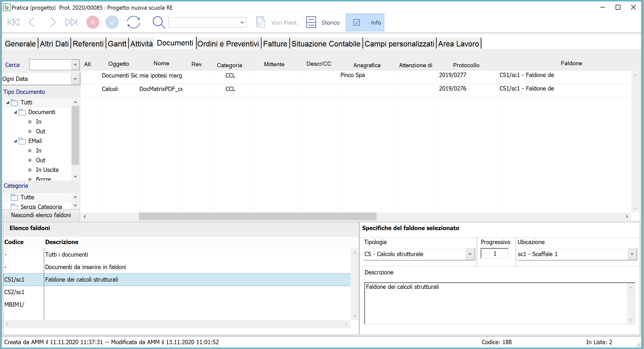Collapse the EMail folder node
Image resolution: width=644 pixels, height=349 pixels.
tap(15, 141)
